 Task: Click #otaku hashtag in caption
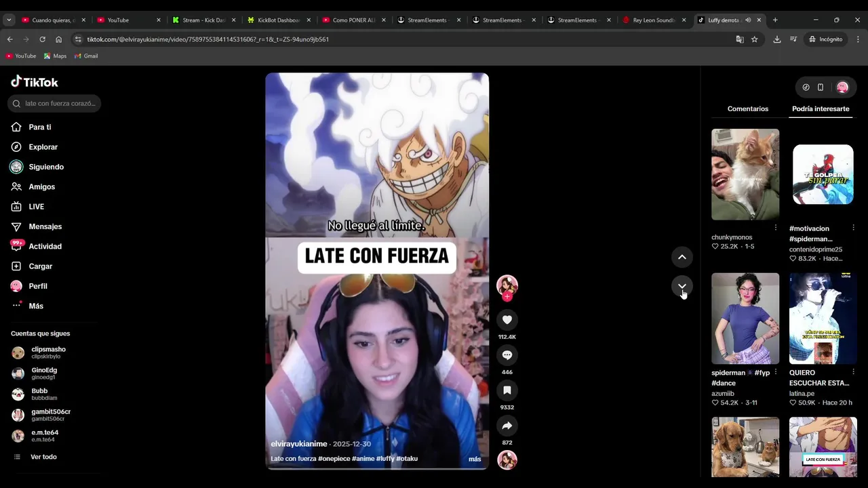[407, 459]
